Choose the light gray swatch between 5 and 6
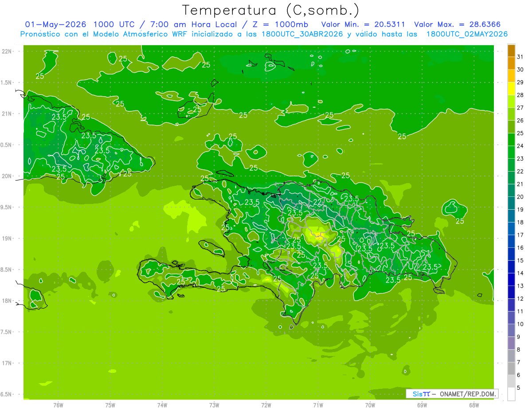 pyautogui.click(x=511, y=381)
